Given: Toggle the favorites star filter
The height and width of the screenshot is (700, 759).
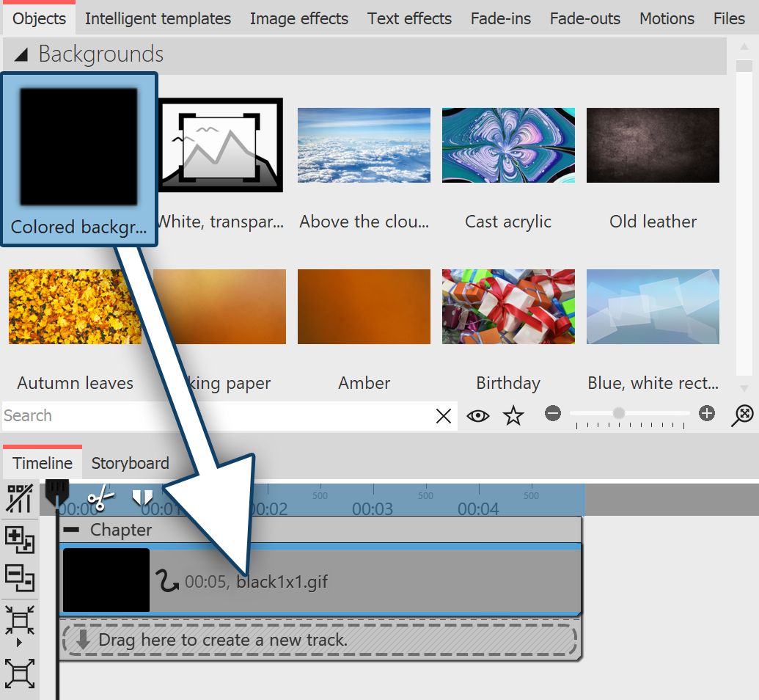Looking at the screenshot, I should click(513, 416).
